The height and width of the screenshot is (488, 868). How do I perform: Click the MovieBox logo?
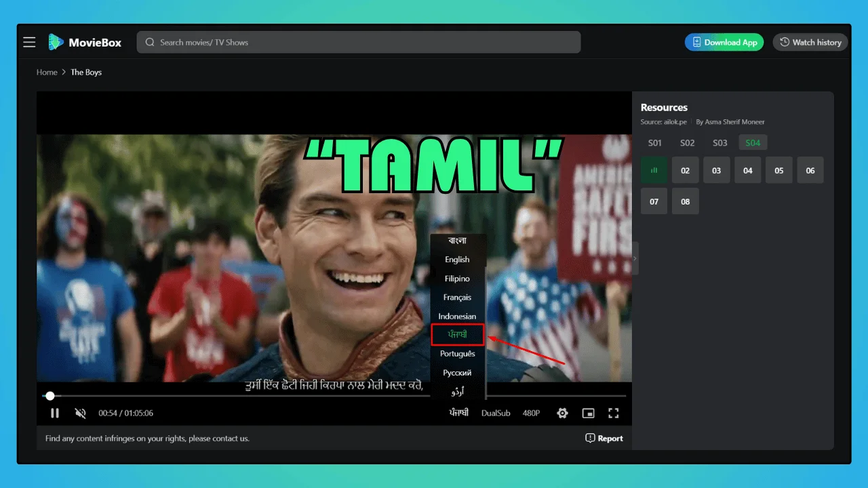85,42
